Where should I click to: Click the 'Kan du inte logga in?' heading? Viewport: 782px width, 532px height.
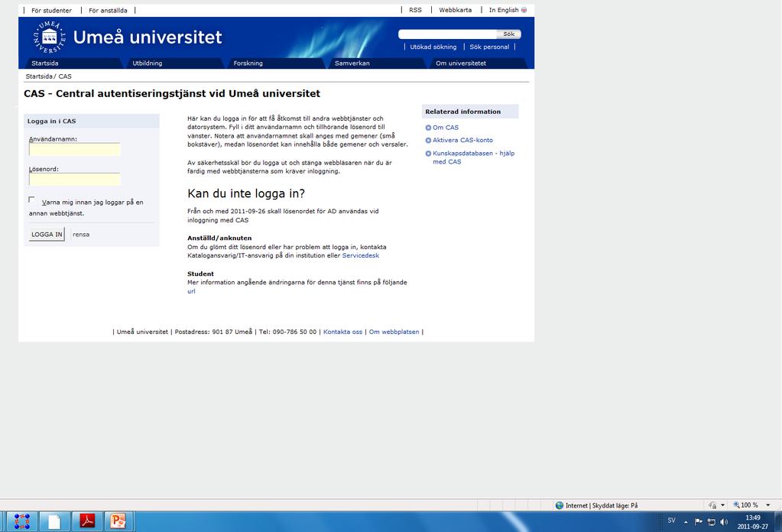(x=246, y=194)
